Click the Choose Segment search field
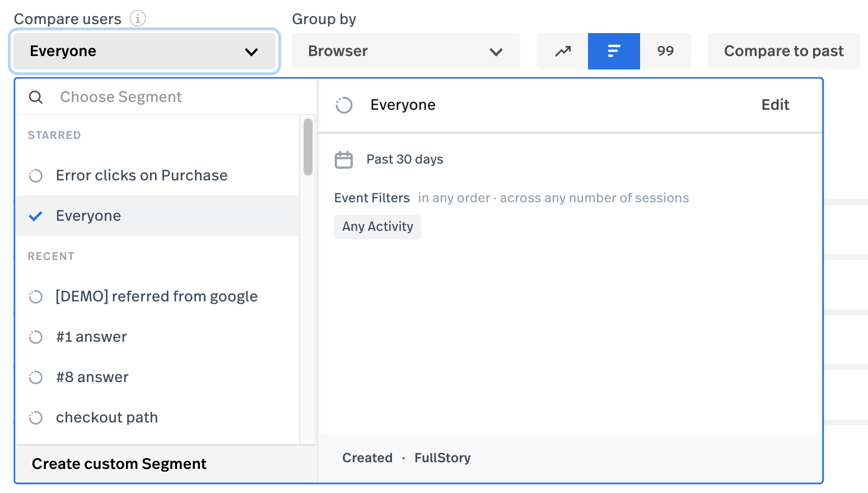 click(x=179, y=97)
